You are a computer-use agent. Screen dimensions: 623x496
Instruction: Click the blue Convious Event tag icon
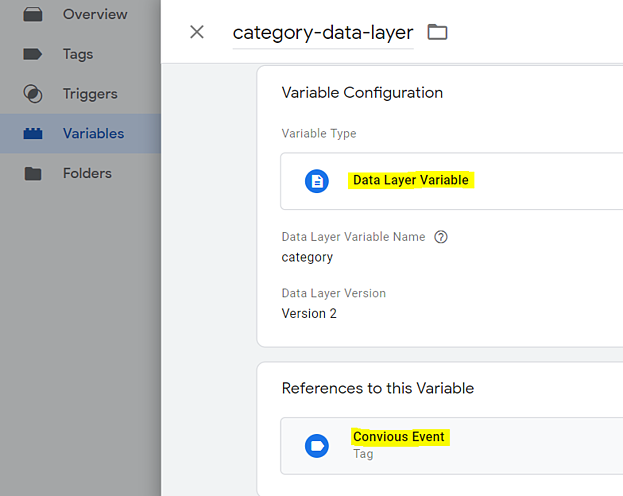317,445
